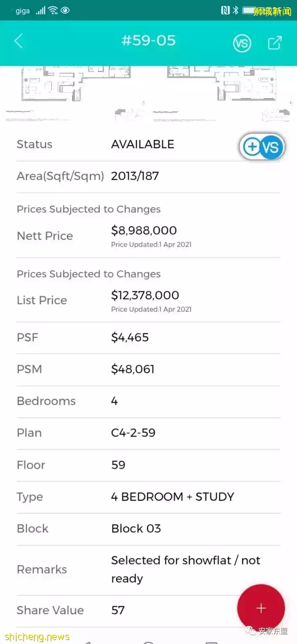Tap the Remarks showflat text
Image resolution: width=297 pixels, height=644 pixels.
coord(185,569)
